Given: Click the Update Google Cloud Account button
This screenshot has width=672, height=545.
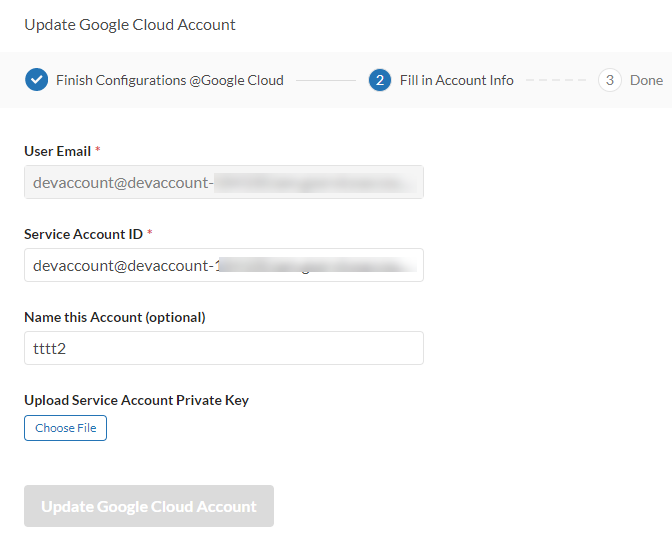Looking at the screenshot, I should point(149,506).
